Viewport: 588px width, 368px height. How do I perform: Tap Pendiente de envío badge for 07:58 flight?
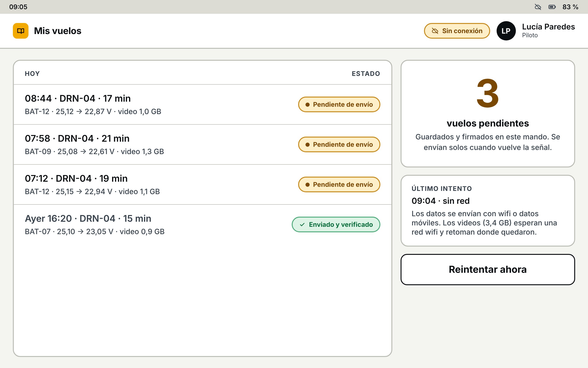(x=339, y=145)
